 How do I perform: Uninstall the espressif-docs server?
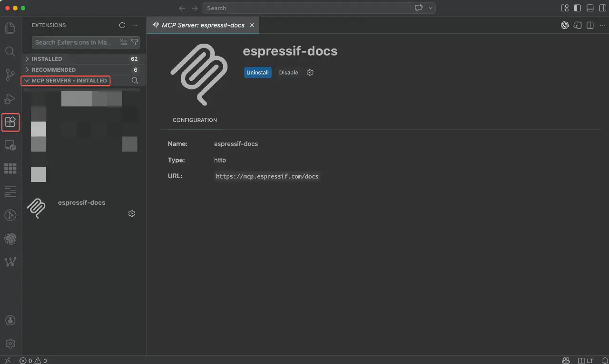pos(257,73)
